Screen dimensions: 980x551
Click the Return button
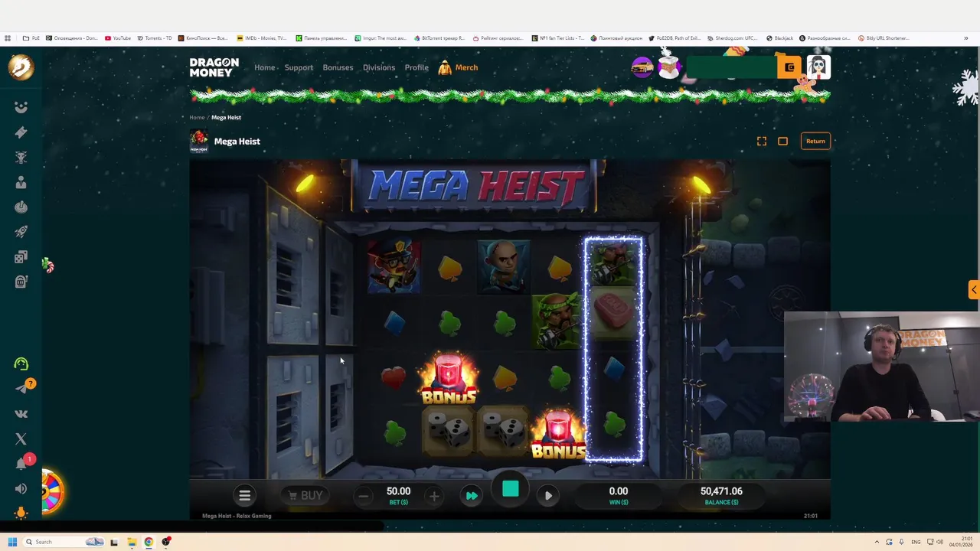(x=815, y=141)
